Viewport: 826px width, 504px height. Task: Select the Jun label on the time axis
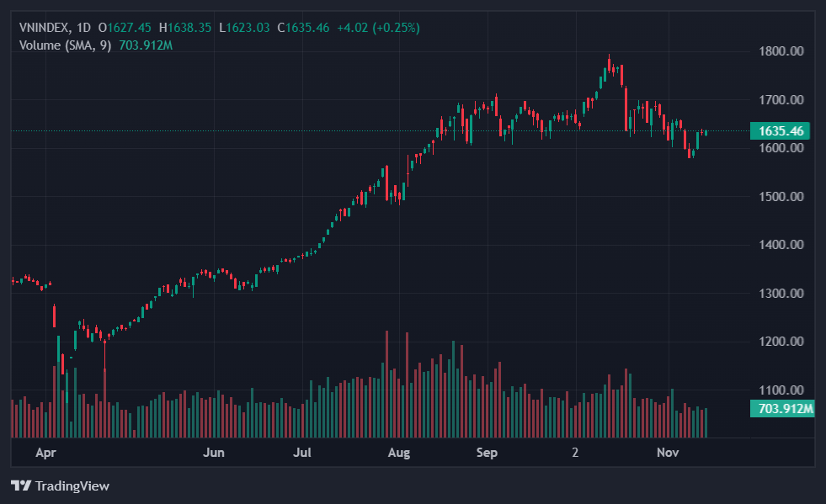215,453
